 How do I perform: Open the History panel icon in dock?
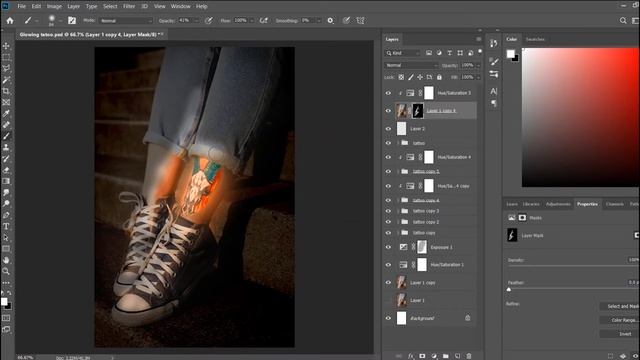click(x=493, y=43)
